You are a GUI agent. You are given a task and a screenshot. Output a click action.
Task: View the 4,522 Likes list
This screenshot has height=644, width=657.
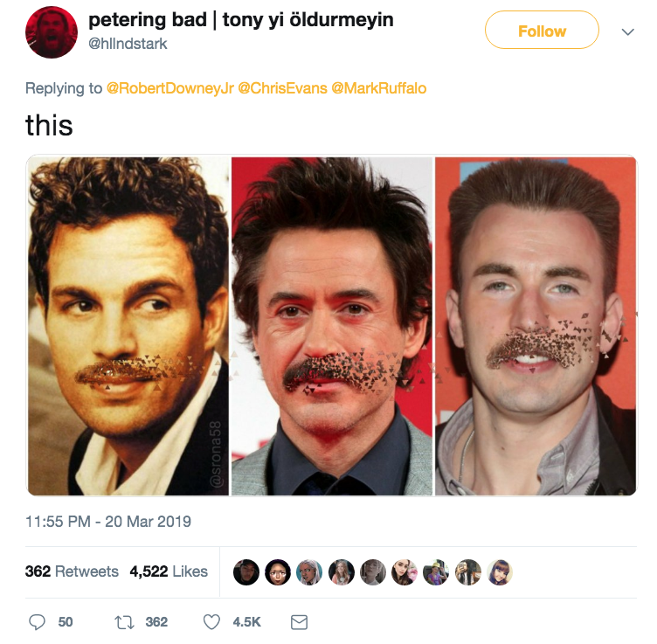coord(169,571)
